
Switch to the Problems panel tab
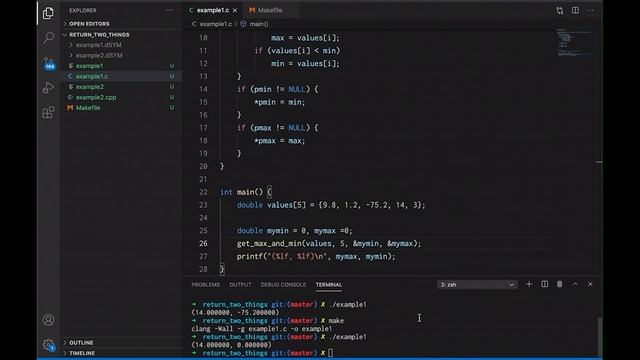point(206,284)
